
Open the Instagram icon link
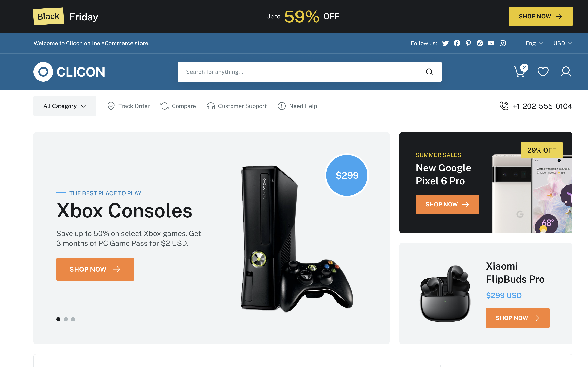502,43
